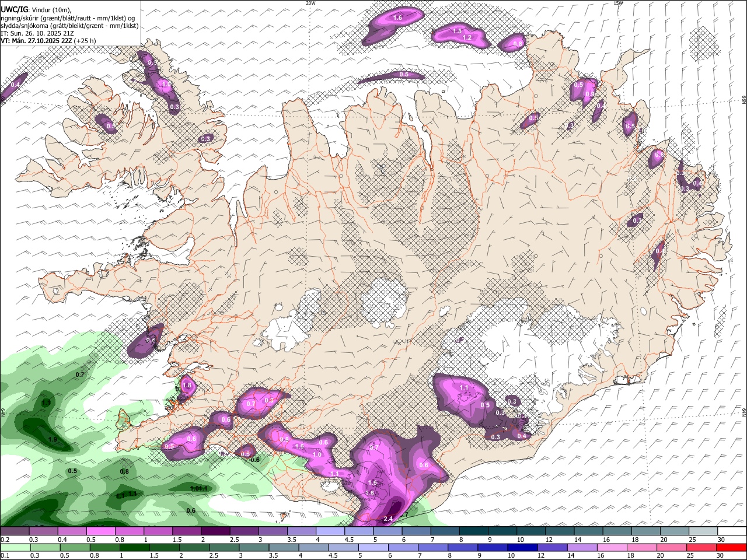This screenshot has height=560, width=747.
Task: Pick the lower legend swatch starting at 25
Action: (x=701, y=547)
